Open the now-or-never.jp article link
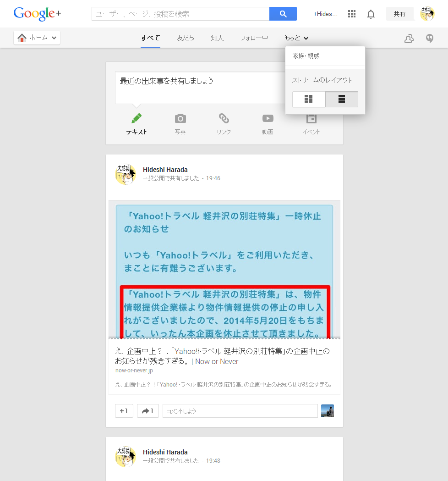This screenshot has width=448, height=481. pos(222,356)
